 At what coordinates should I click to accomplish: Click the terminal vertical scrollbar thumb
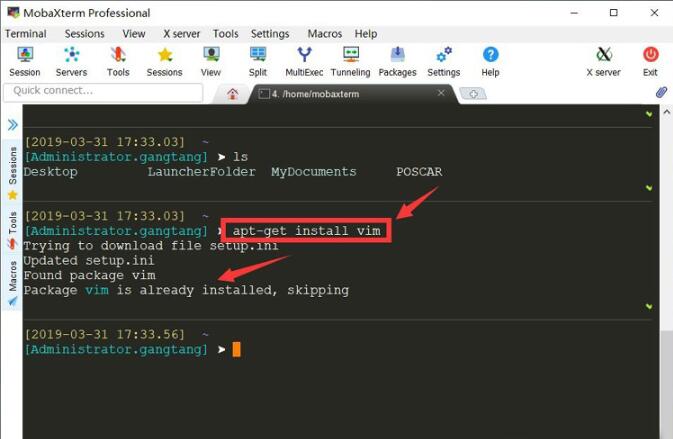click(667, 384)
